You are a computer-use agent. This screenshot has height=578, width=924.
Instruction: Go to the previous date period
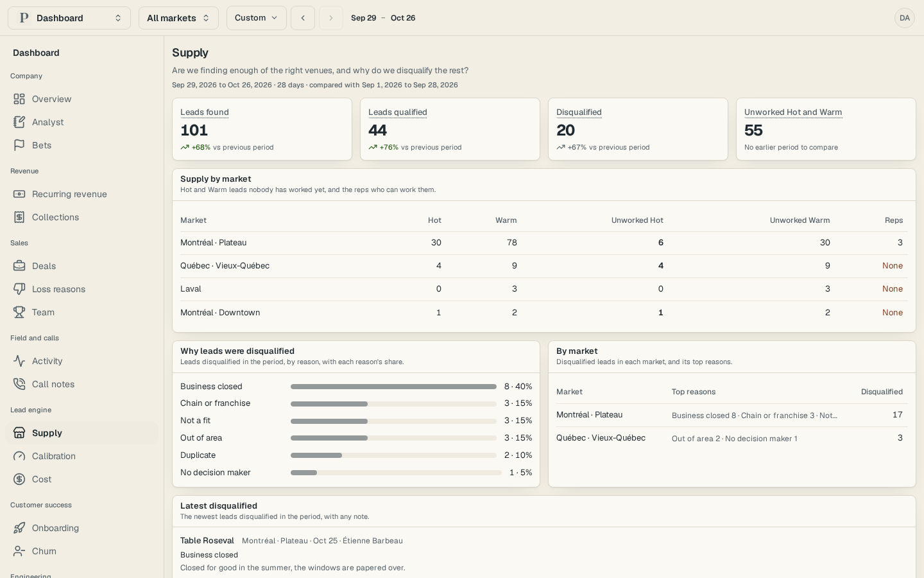tap(303, 18)
